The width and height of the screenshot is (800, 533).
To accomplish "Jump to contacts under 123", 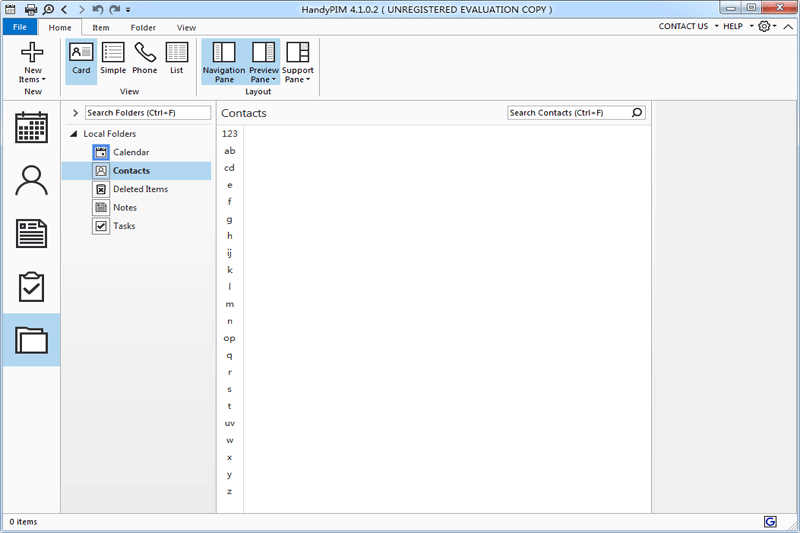I will (230, 134).
